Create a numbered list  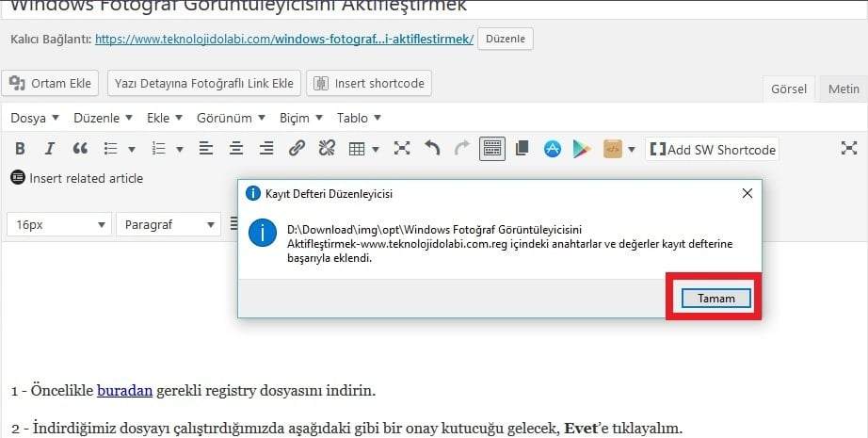pos(159,149)
